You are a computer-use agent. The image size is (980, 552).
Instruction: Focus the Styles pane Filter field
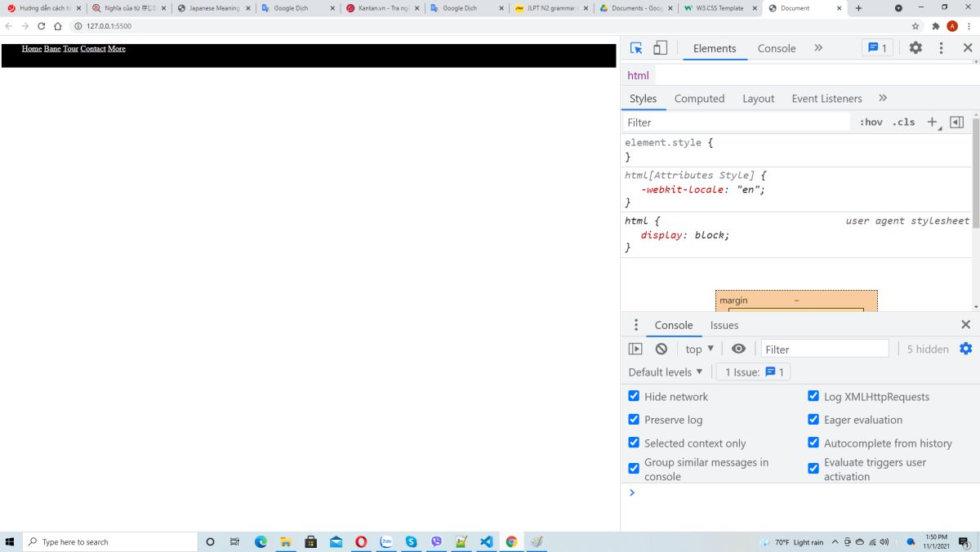coord(737,122)
